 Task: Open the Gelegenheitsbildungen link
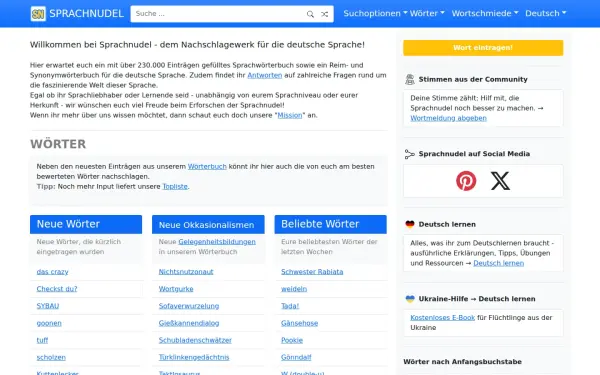click(217, 242)
